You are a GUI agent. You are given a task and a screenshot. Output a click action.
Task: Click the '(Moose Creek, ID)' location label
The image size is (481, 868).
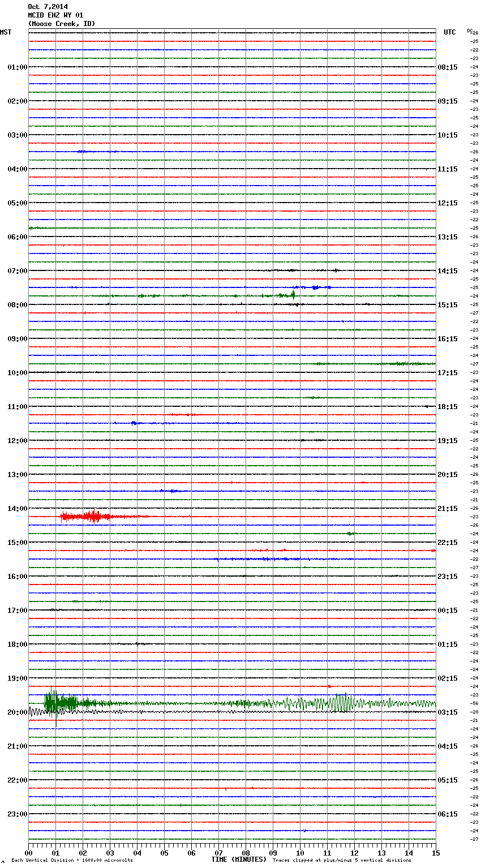coord(61,24)
